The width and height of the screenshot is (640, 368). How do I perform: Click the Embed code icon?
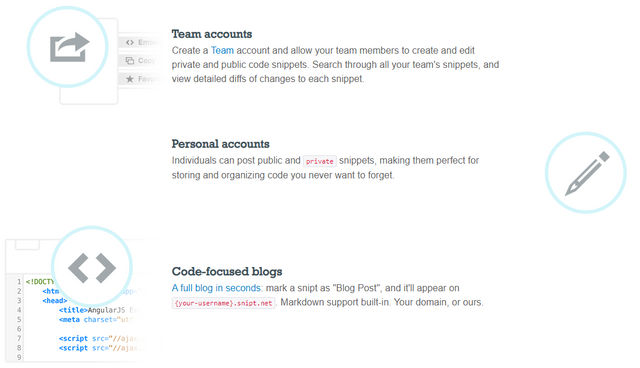point(130,42)
